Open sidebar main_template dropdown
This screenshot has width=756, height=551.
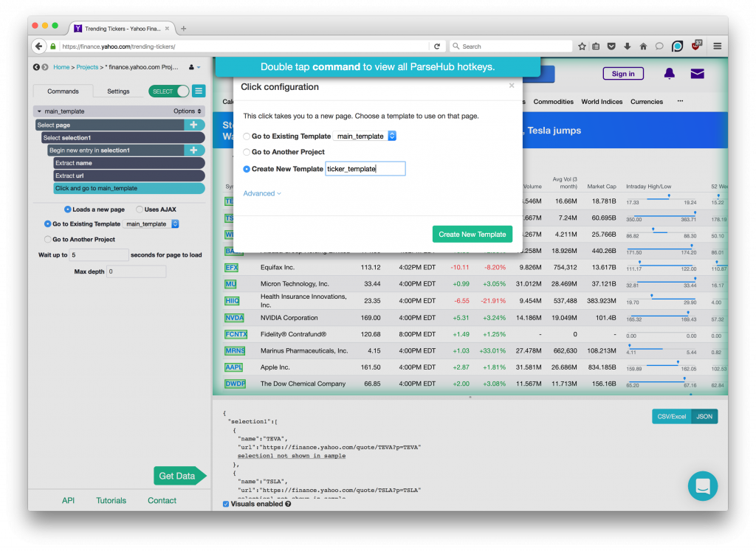coord(151,224)
